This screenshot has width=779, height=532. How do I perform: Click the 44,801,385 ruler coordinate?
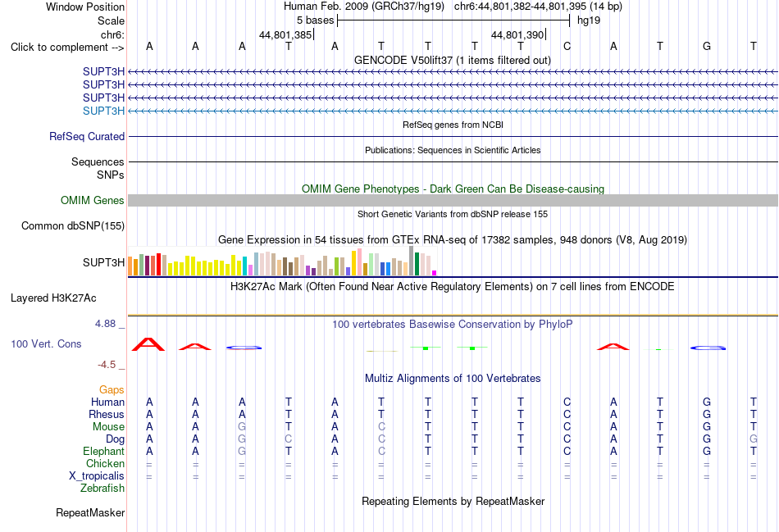click(285, 34)
